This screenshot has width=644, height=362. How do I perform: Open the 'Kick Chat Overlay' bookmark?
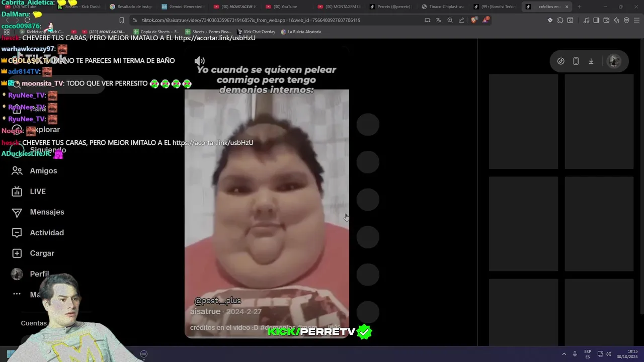[x=256, y=32]
